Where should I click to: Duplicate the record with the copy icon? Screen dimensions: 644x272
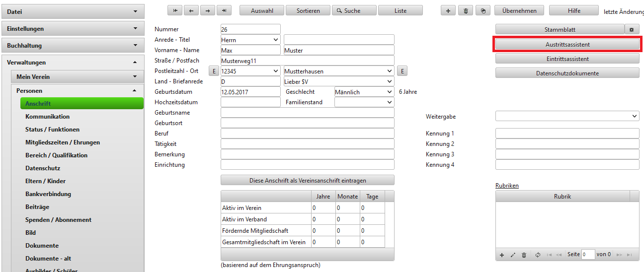pyautogui.click(x=483, y=10)
